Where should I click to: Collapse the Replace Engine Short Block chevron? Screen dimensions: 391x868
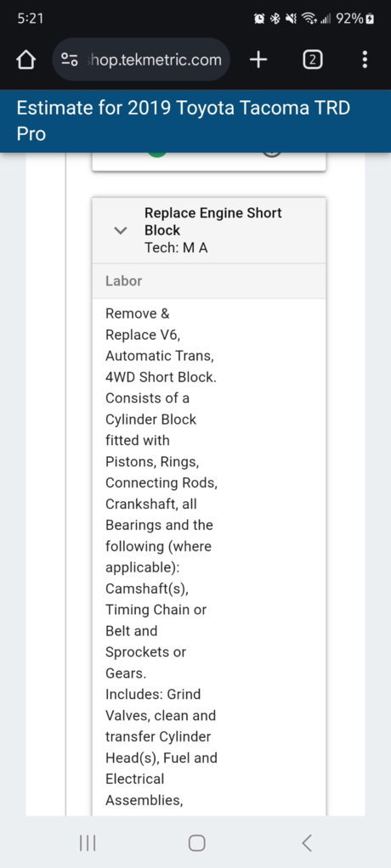[x=120, y=230]
